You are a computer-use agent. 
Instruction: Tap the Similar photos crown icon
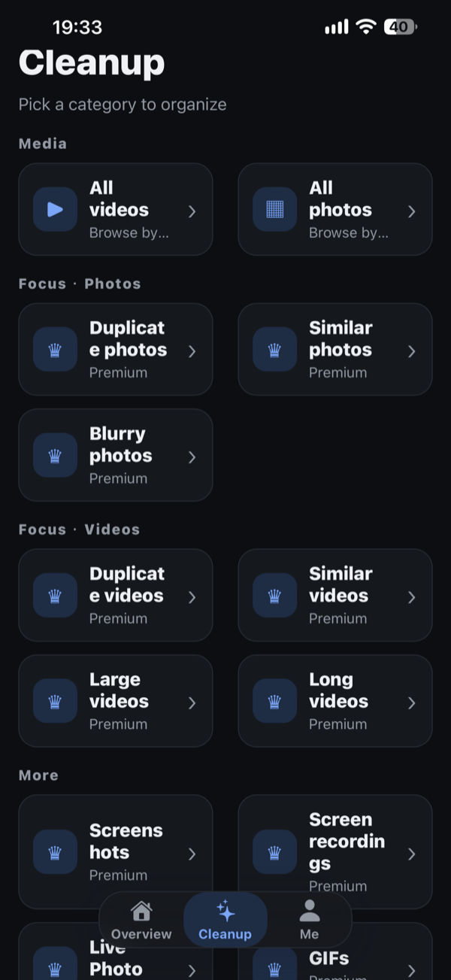[x=274, y=349]
